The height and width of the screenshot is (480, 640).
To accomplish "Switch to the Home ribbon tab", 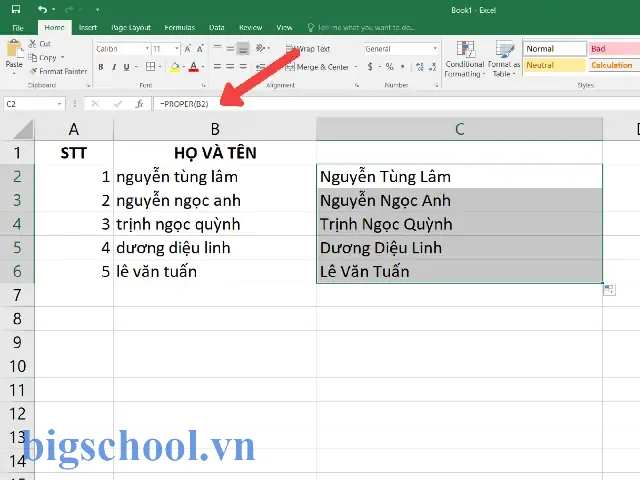I will click(x=54, y=27).
